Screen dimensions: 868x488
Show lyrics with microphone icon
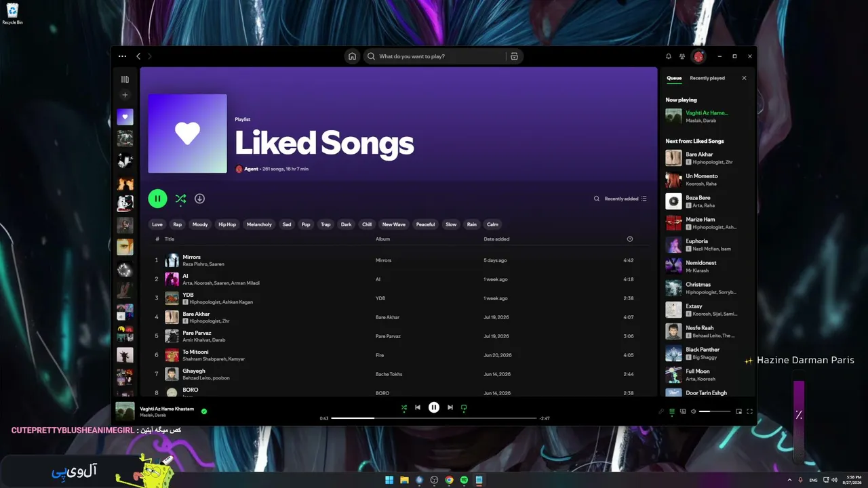click(661, 411)
